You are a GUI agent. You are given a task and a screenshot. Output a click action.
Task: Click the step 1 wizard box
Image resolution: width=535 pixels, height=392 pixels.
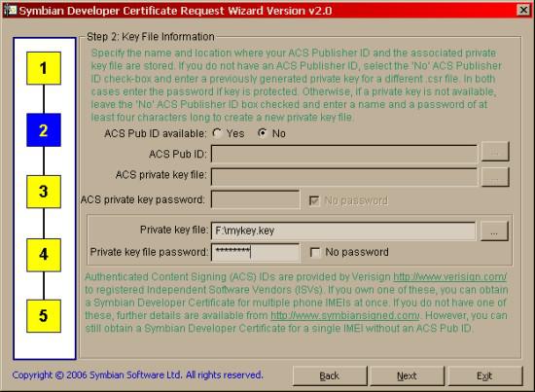tap(44, 68)
